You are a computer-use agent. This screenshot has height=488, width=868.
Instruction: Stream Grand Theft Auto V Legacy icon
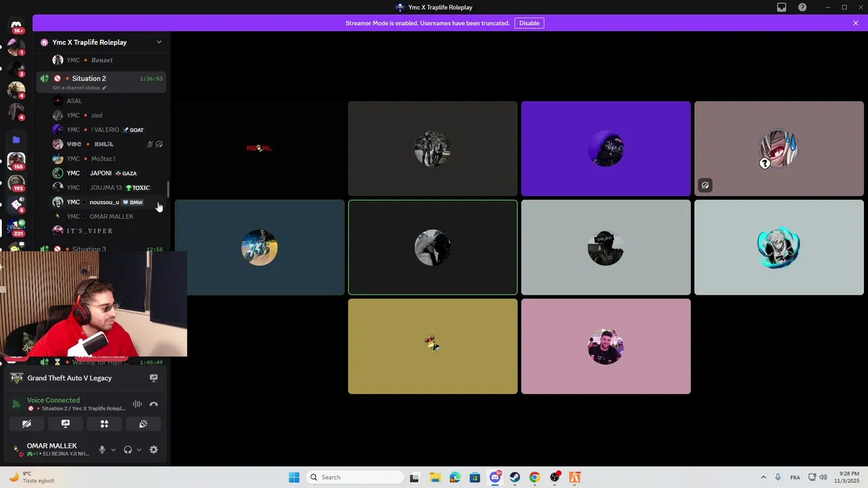click(154, 378)
